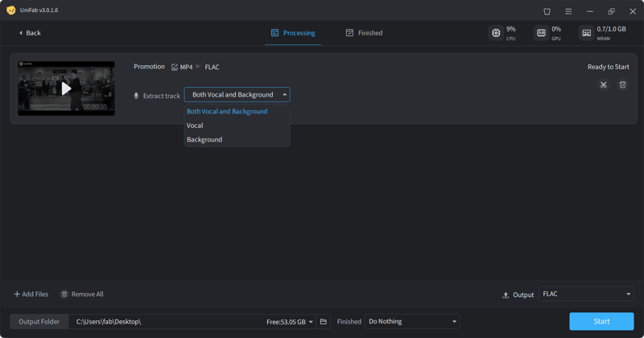Expand the output folder path dropdown arrow
This screenshot has width=644, height=338.
click(x=311, y=322)
